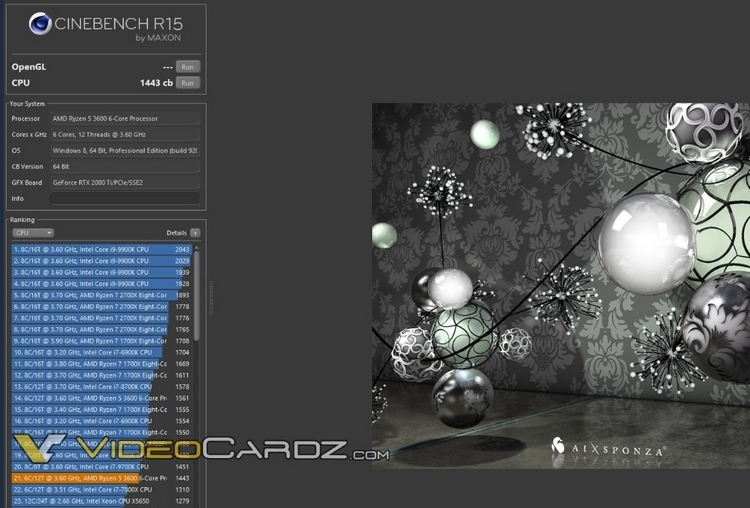This screenshot has width=750, height=508.
Task: Select the CB Version field showing 64 Bit
Action: (125, 166)
